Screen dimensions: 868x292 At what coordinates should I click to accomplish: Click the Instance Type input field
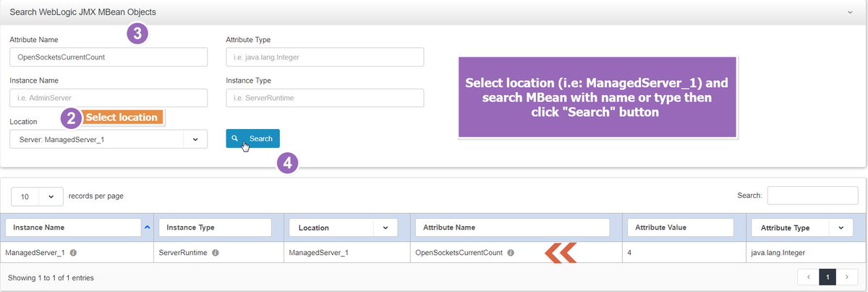(325, 98)
